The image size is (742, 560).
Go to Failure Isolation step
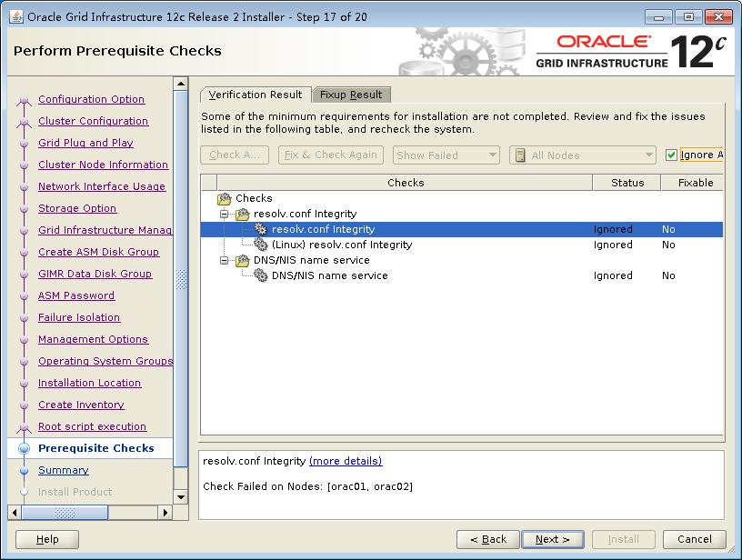tap(79, 317)
